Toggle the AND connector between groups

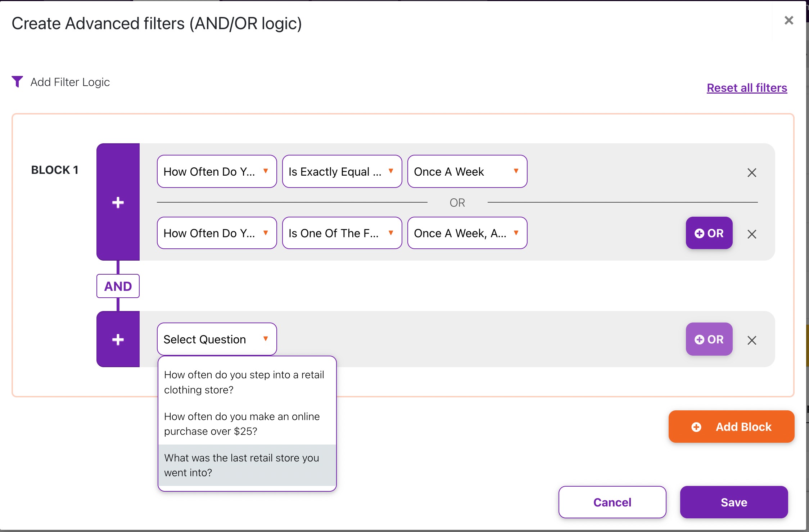(118, 286)
